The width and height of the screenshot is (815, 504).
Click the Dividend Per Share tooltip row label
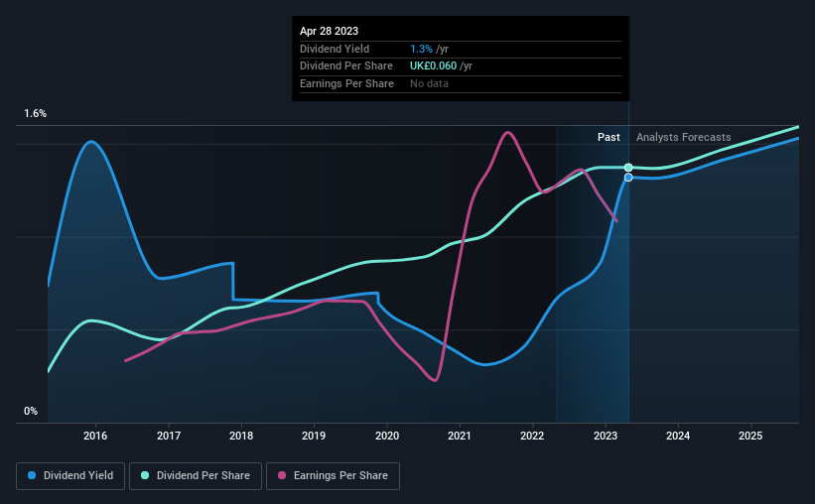click(x=346, y=66)
